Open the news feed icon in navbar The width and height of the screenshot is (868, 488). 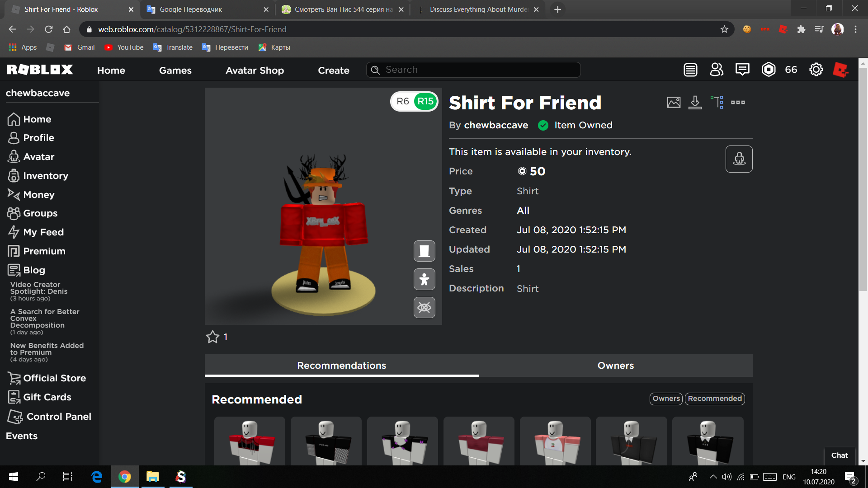click(x=690, y=70)
